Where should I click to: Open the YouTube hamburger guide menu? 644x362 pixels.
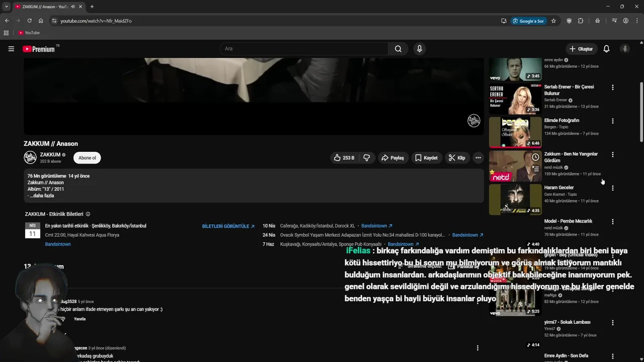point(11,49)
